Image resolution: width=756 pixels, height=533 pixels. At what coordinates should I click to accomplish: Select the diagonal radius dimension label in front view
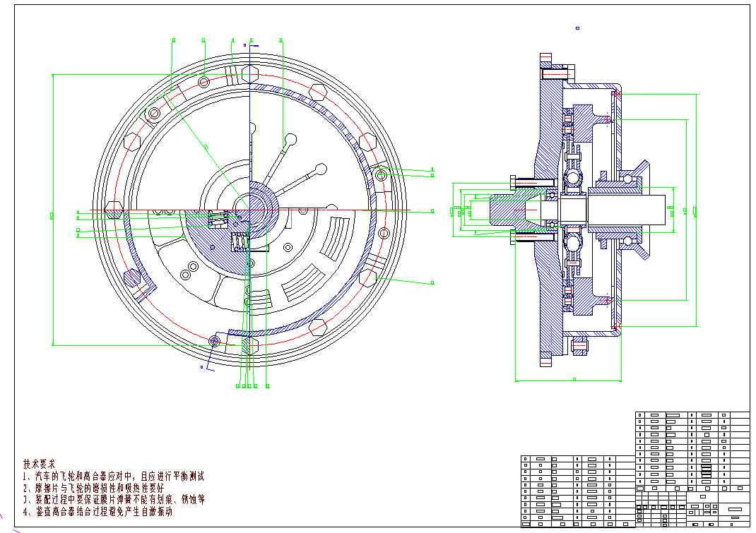[206, 146]
